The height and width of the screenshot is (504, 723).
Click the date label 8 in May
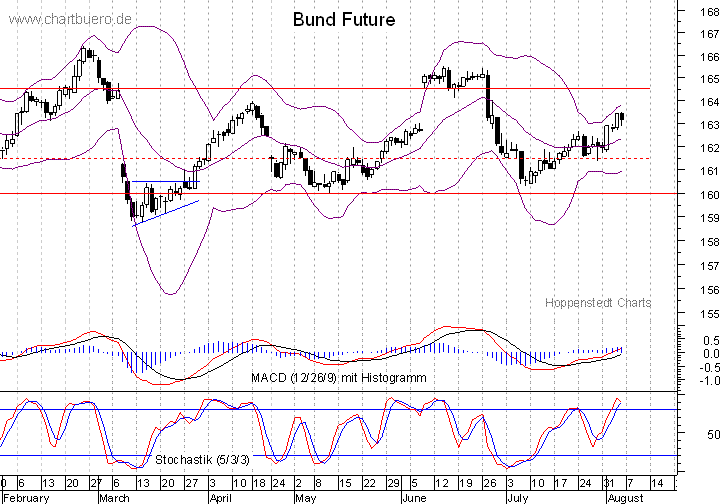click(318, 484)
